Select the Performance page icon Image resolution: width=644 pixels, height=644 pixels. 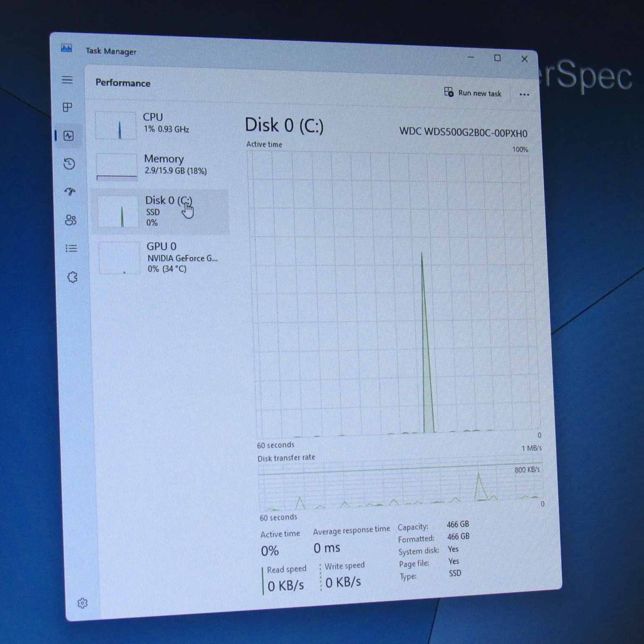coord(69,136)
